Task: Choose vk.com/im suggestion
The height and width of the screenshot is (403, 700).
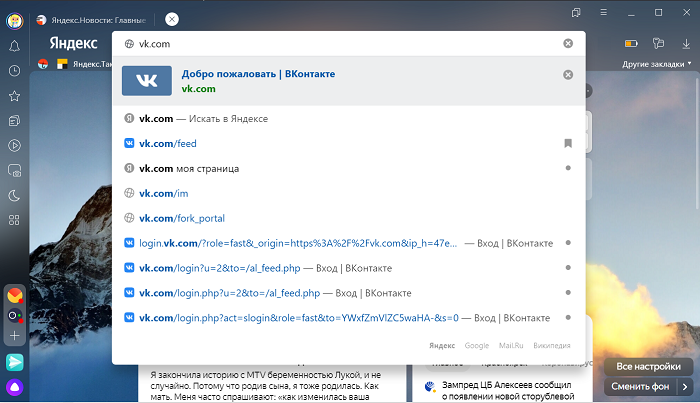Action: coord(161,193)
